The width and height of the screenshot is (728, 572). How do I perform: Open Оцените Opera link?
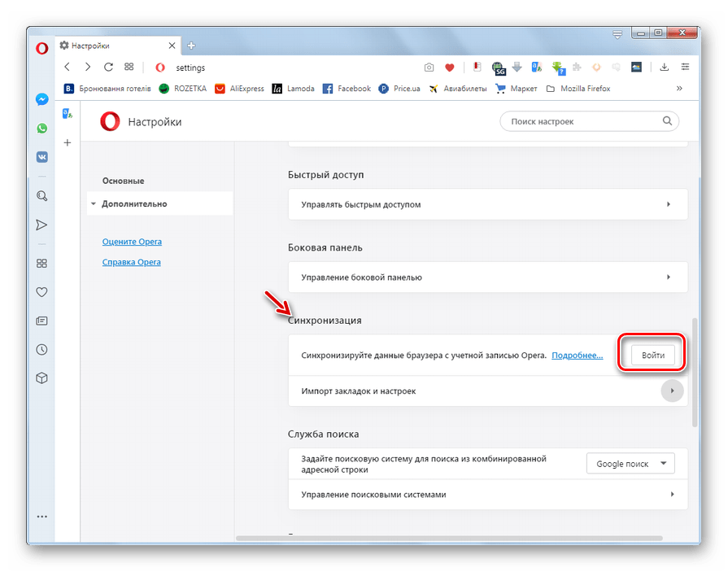point(132,242)
